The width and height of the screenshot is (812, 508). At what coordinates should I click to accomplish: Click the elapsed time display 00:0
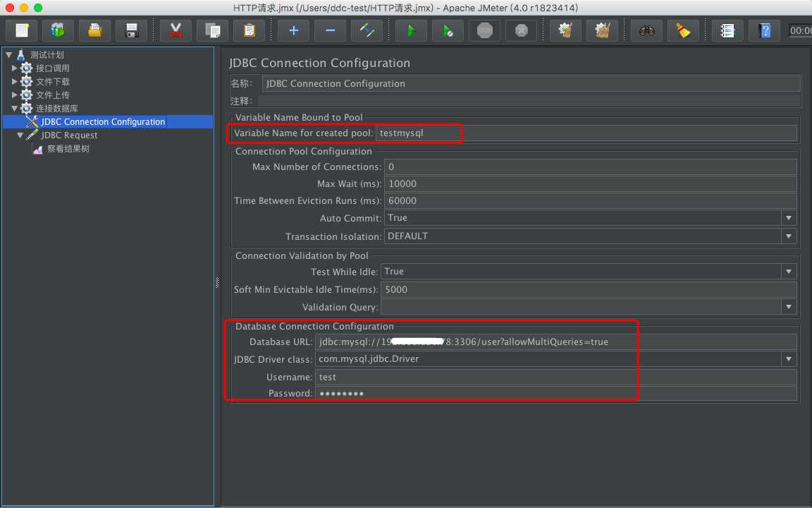[800, 30]
